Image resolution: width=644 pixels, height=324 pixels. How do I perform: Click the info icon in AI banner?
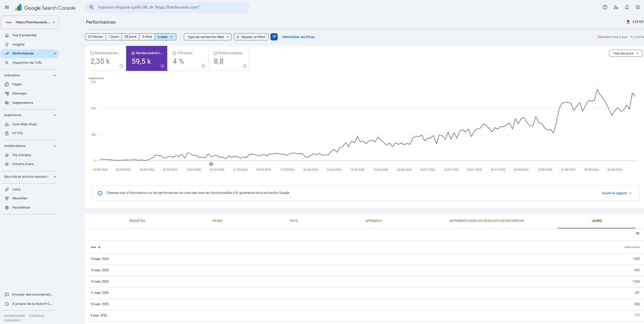pyautogui.click(x=100, y=193)
